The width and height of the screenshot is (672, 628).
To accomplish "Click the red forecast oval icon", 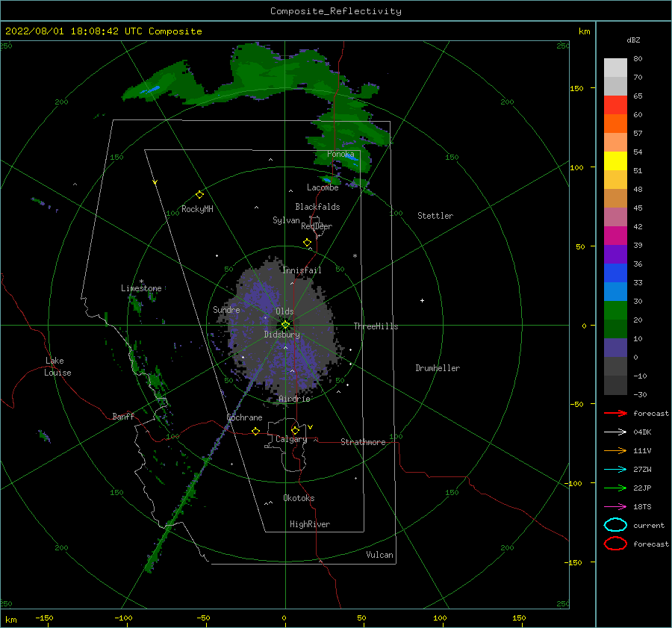I will 615,544.
